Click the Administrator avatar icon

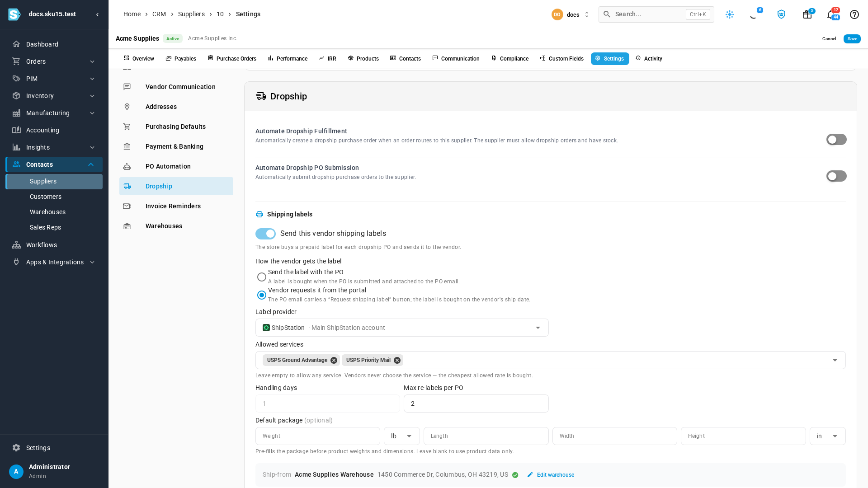[16, 471]
